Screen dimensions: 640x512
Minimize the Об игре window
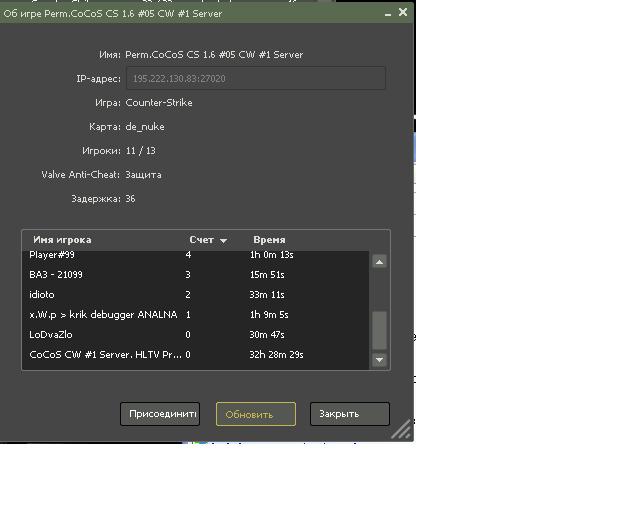(388, 13)
